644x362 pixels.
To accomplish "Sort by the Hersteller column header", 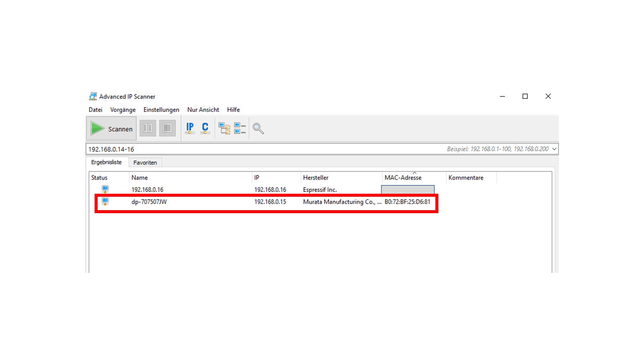I will point(341,178).
